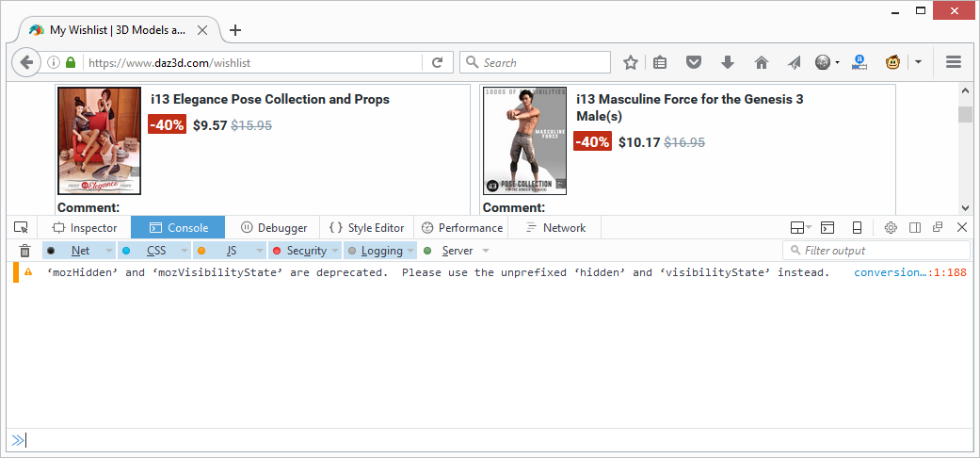Dock devtools to side of window
The image size is (980, 458).
(915, 228)
